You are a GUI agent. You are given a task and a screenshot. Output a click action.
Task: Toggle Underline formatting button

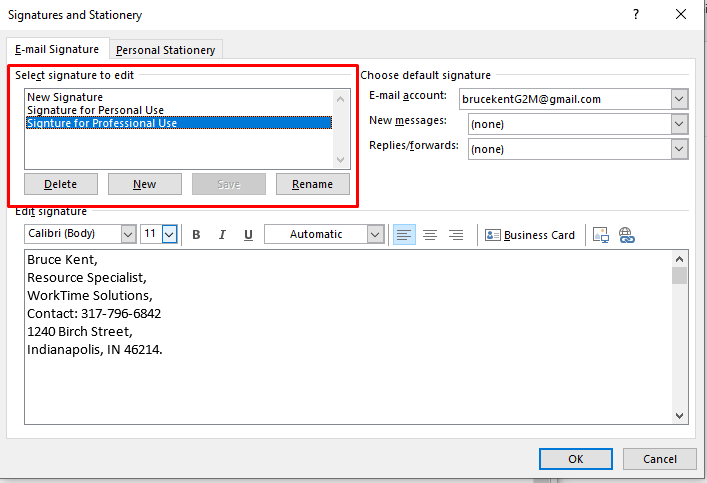pos(248,235)
